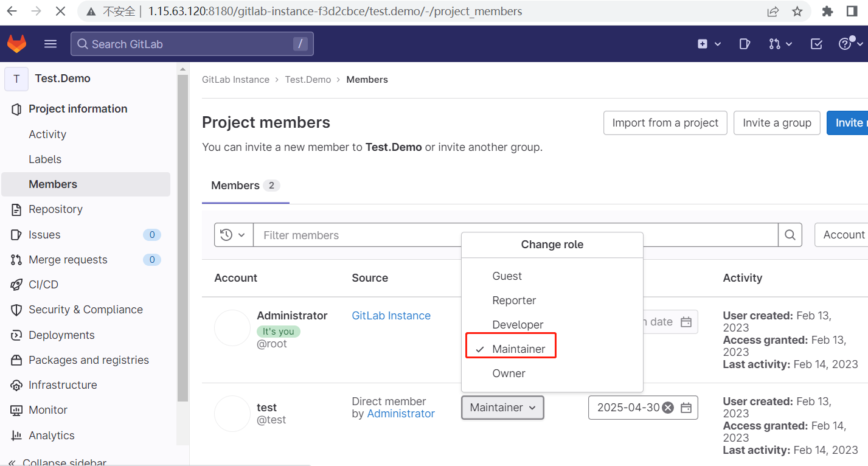
Task: Expand the create new dropdown arrow
Action: [718, 44]
